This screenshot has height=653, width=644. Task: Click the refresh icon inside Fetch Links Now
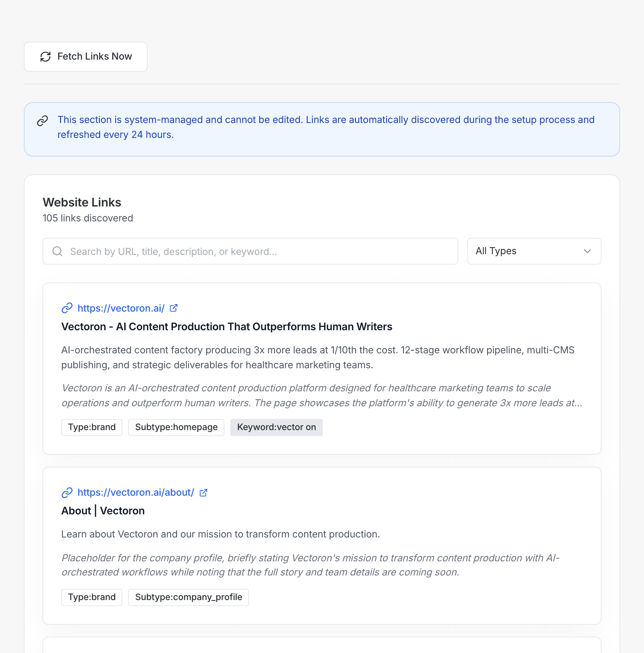click(45, 57)
